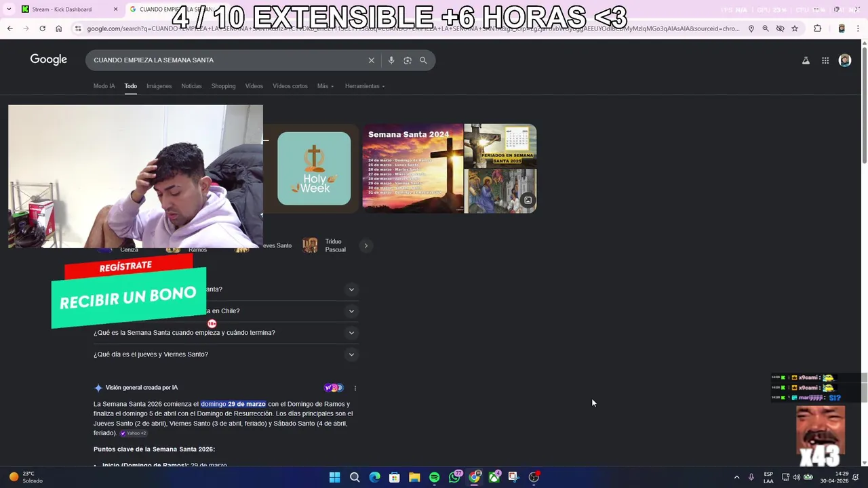Image resolution: width=868 pixels, height=488 pixels.
Task: Open Feriados en Semana Santa 2025 thumbnail
Action: click(x=500, y=146)
